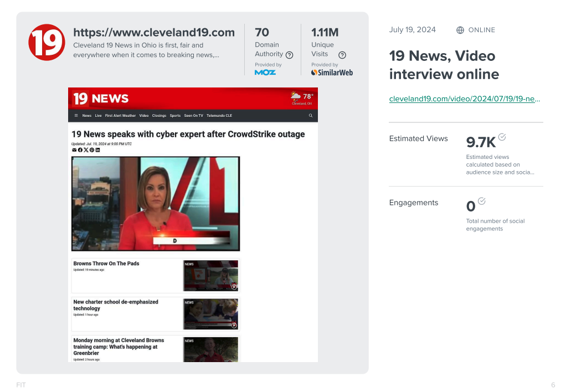Click the main anchor video thumbnail
Image resolution: width=571 pixels, height=392 pixels.
coord(156,203)
